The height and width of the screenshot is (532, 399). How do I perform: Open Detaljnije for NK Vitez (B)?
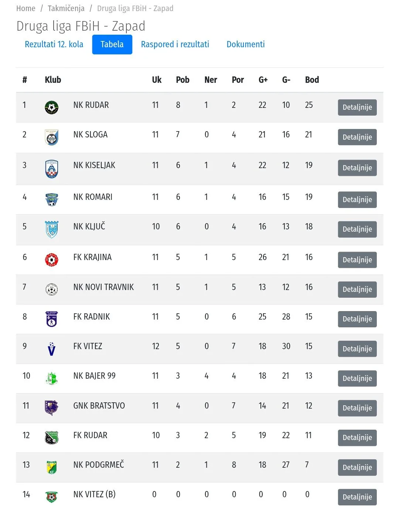(x=357, y=497)
